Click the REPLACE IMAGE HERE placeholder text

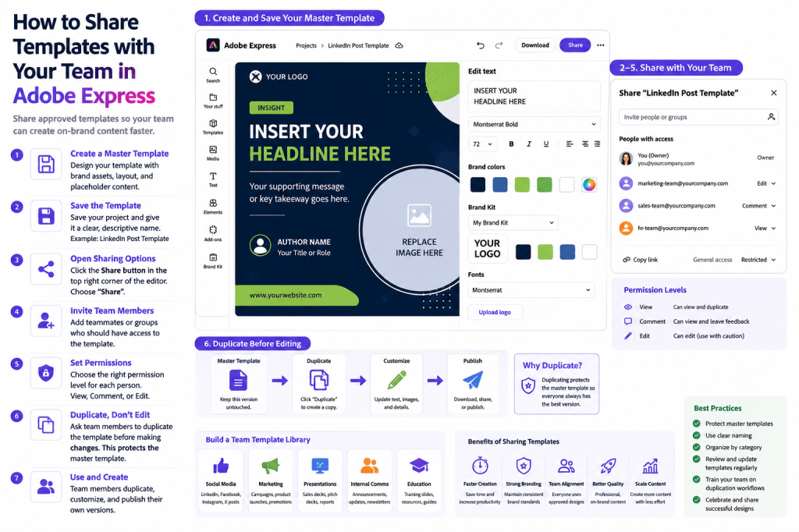[419, 247]
